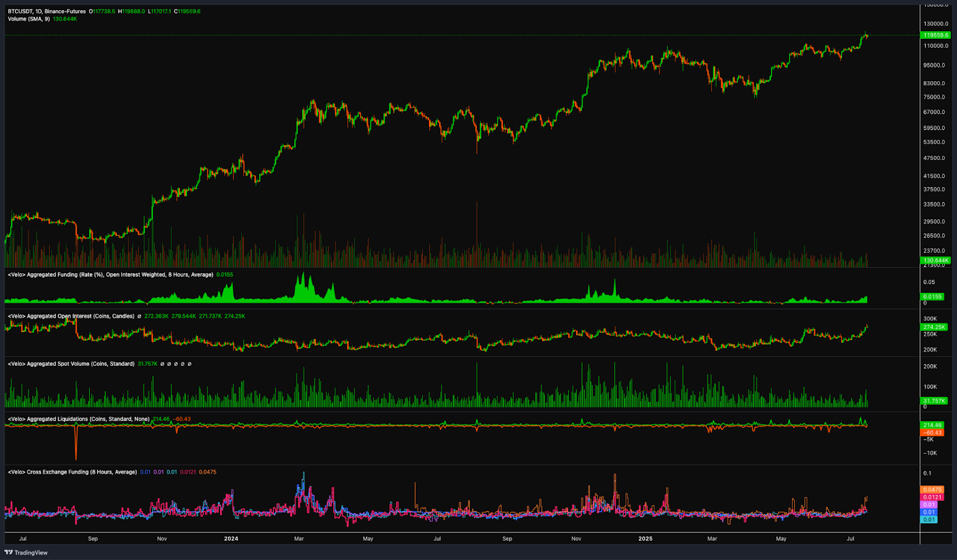The width and height of the screenshot is (957, 560).
Task: Click the 2025 label on the time axis
Action: coord(645,538)
